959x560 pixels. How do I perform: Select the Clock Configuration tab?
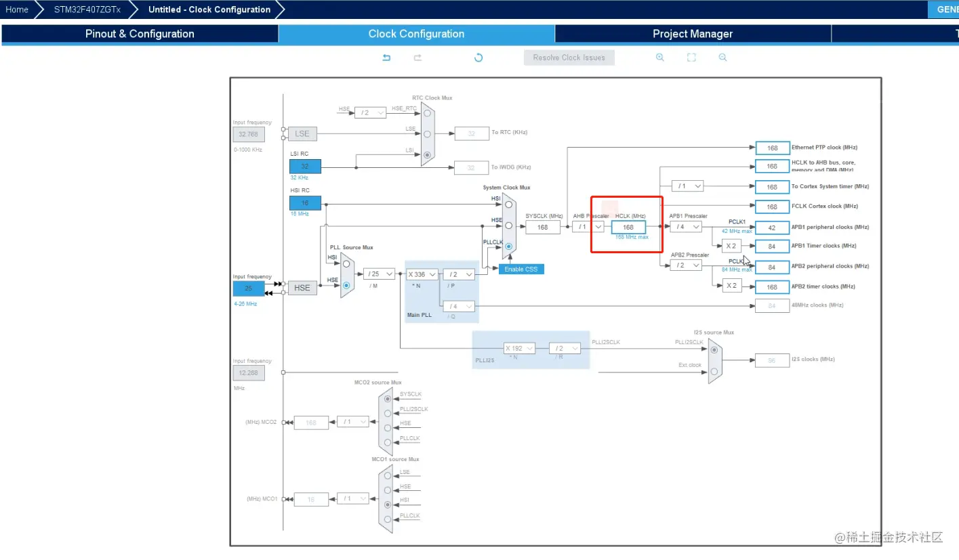click(416, 34)
